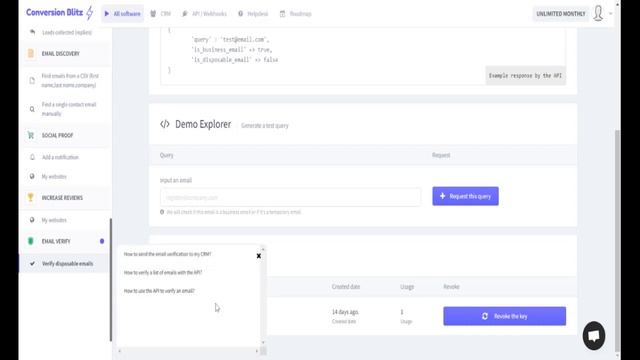The width and height of the screenshot is (640, 360).
Task: Click the Social Proof cart icon
Action: pyautogui.click(x=31, y=135)
